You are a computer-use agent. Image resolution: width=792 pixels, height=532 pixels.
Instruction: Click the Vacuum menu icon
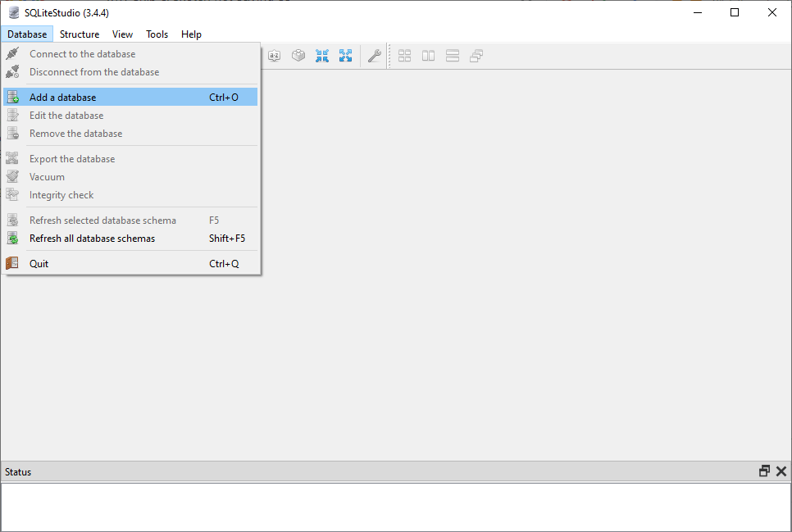pyautogui.click(x=12, y=177)
